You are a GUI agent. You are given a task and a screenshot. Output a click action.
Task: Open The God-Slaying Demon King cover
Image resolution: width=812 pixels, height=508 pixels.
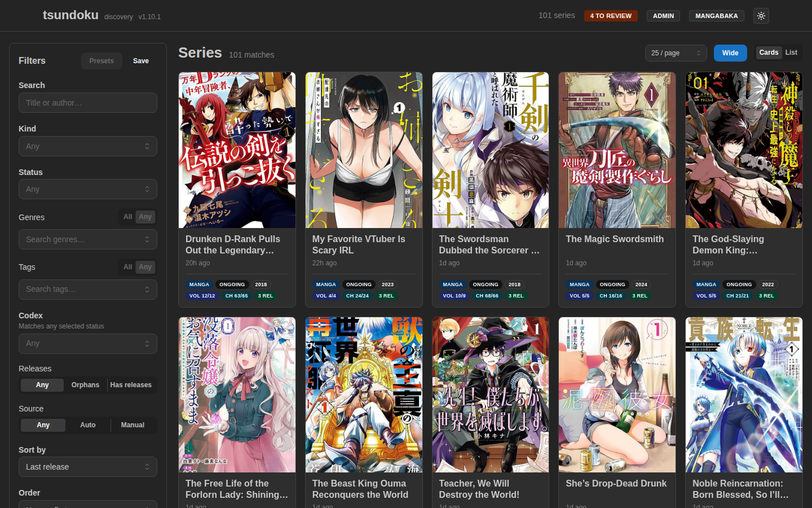[744, 150]
